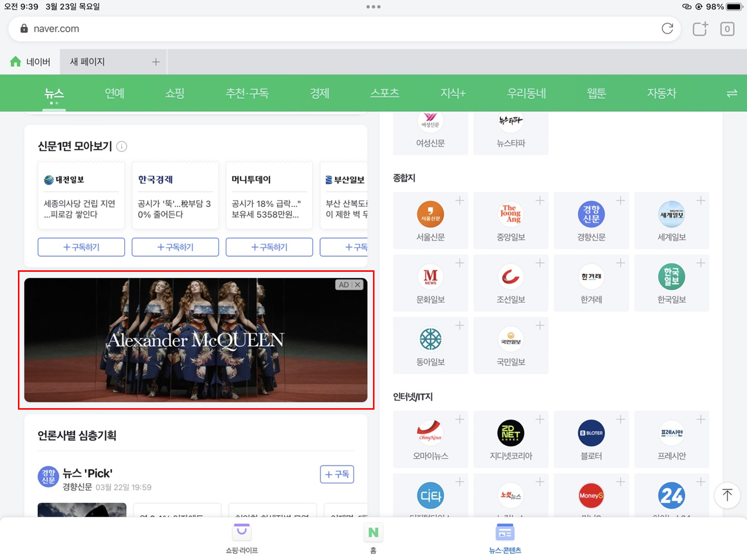Open 조선일보 red logo
The height and width of the screenshot is (560, 747).
511,277
